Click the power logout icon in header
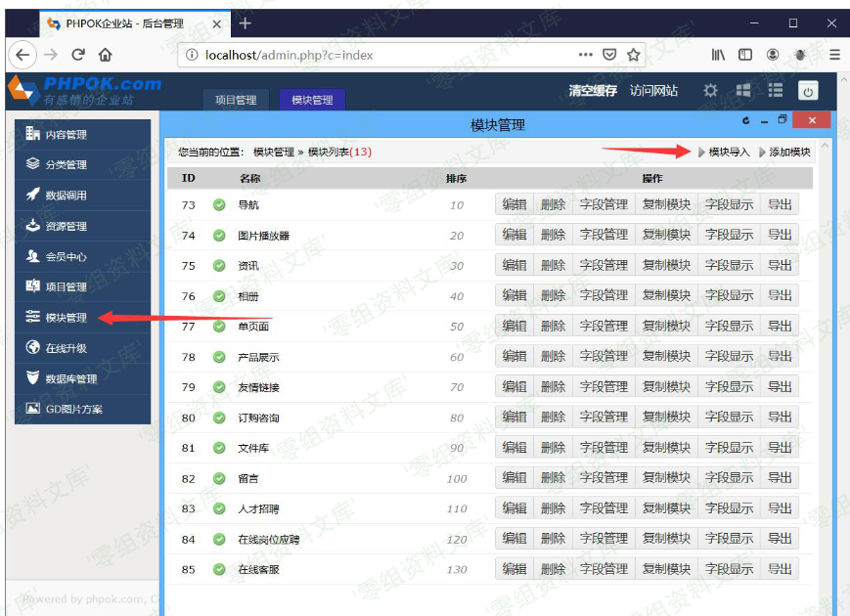The image size is (850, 616). [x=808, y=91]
